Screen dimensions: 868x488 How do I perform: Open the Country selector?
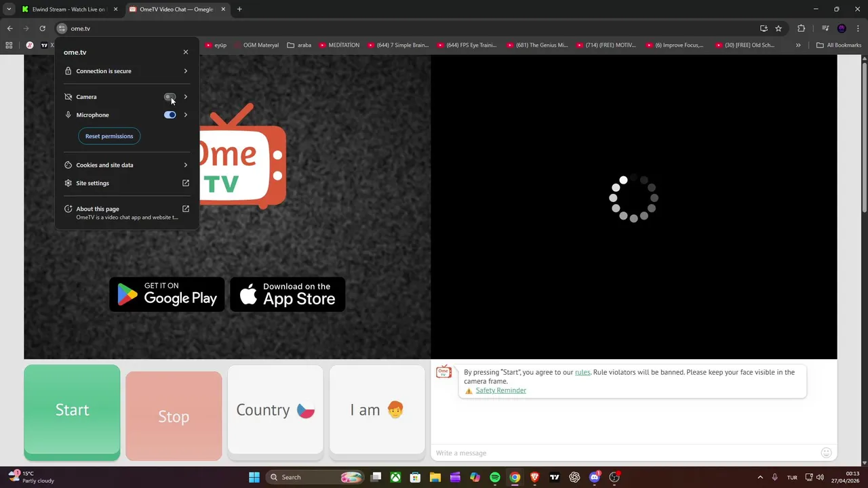click(x=275, y=410)
